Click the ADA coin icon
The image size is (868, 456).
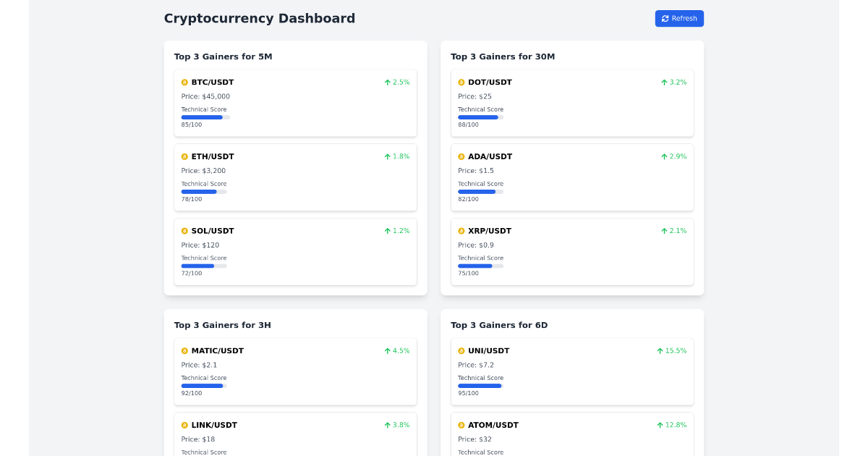pos(461,156)
